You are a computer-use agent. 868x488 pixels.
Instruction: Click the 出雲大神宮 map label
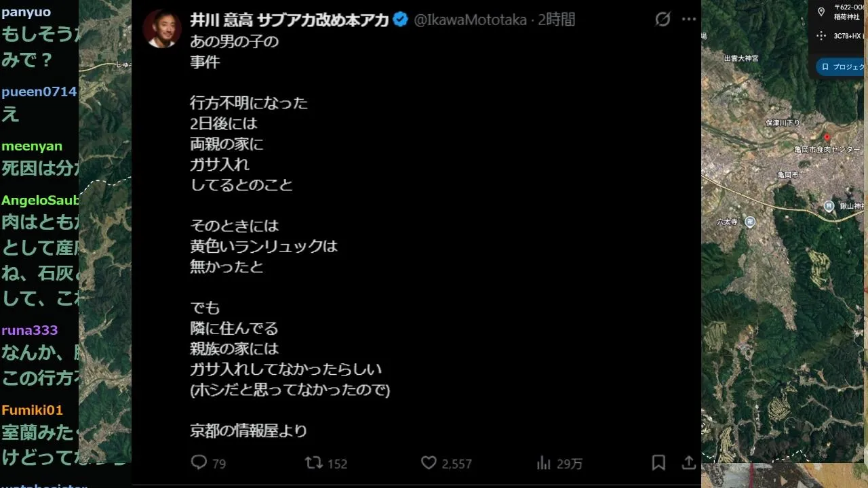(741, 58)
